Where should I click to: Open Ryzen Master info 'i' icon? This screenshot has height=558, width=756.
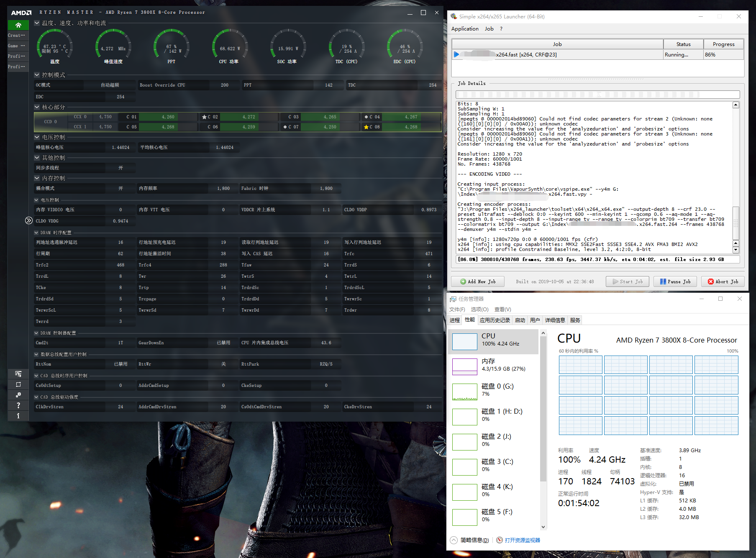coord(18,416)
